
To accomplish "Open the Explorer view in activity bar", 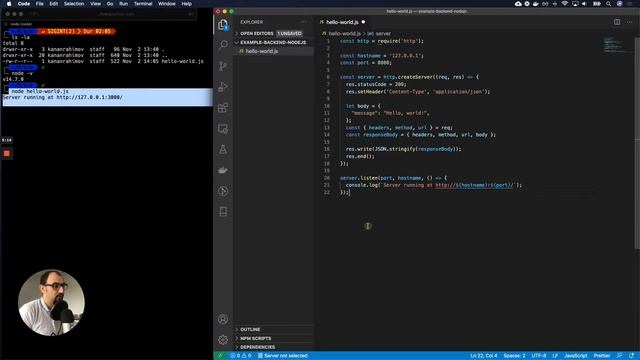I will [x=223, y=25].
